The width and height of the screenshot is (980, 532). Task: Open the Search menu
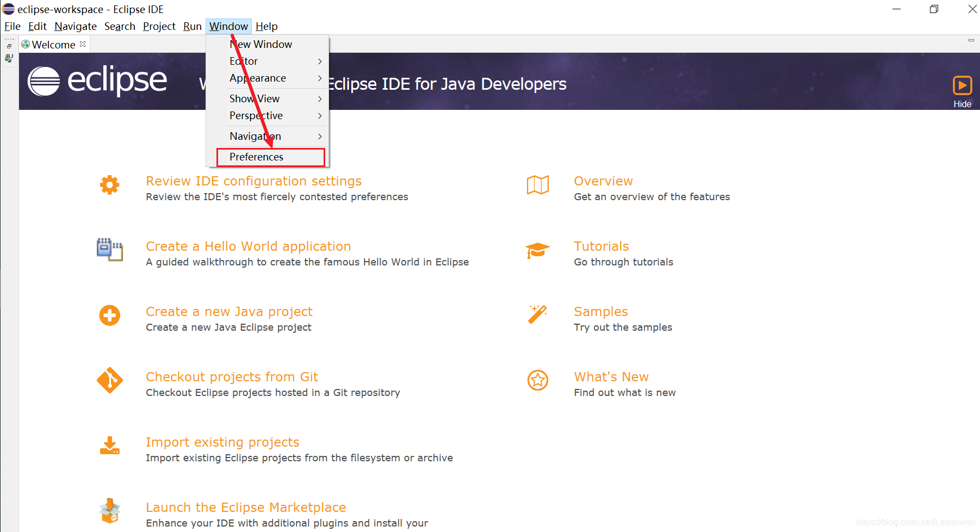tap(120, 26)
